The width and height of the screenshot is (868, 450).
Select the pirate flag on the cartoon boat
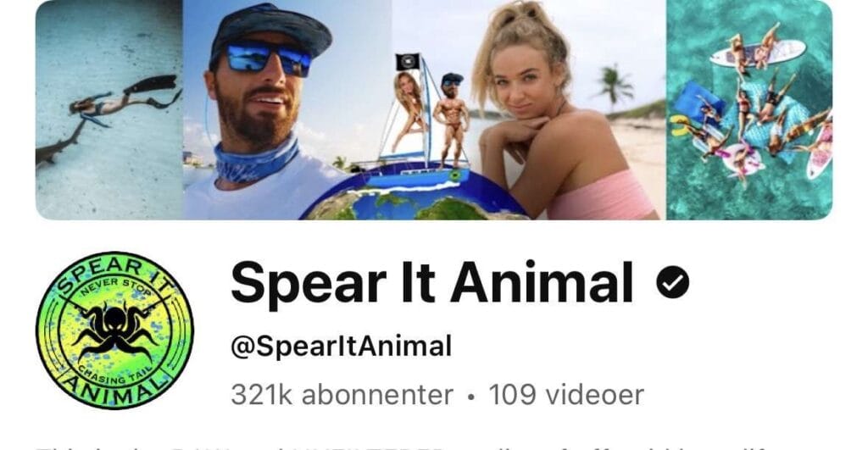click(408, 61)
